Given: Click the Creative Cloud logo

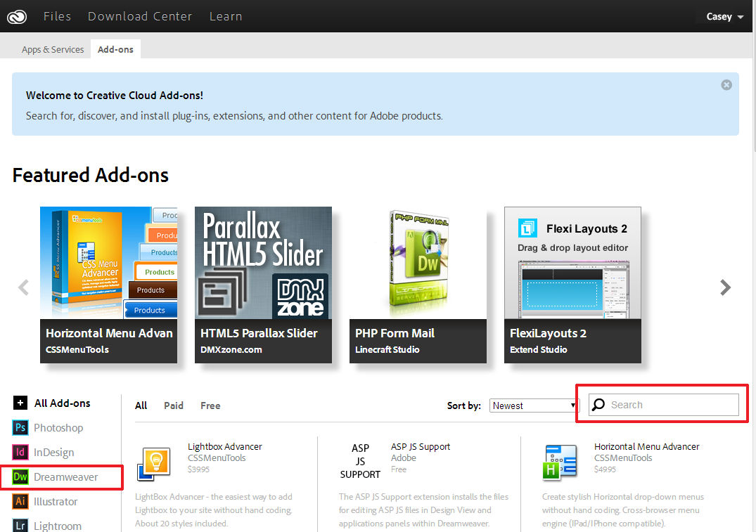Looking at the screenshot, I should (x=17, y=15).
